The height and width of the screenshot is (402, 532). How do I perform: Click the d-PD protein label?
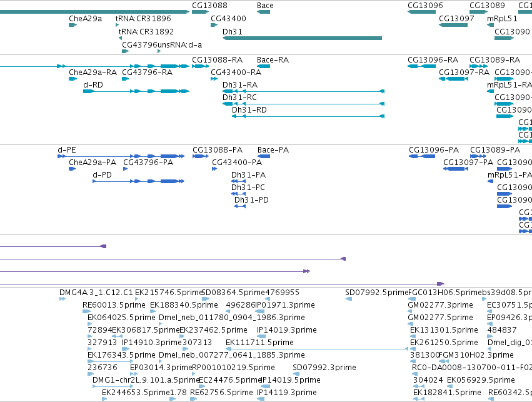point(102,175)
